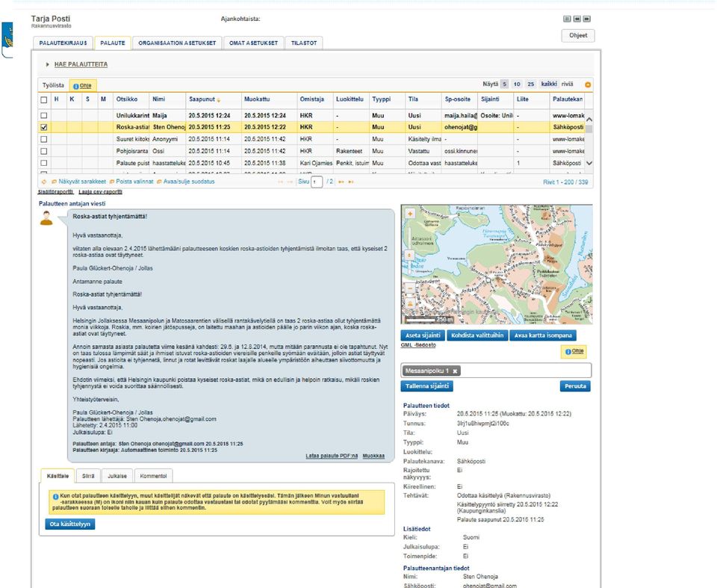Show kaikki rows option
This screenshot has height=588, width=717.
(549, 84)
